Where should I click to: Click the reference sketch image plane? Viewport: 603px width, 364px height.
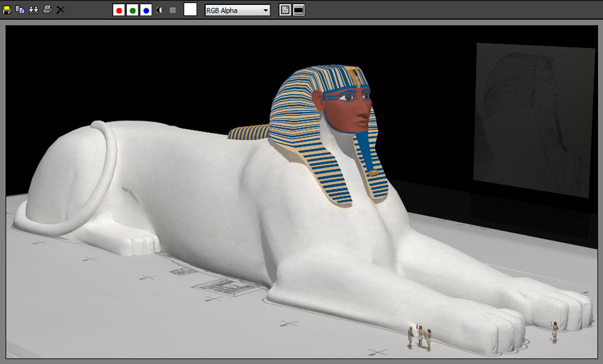tap(534, 120)
